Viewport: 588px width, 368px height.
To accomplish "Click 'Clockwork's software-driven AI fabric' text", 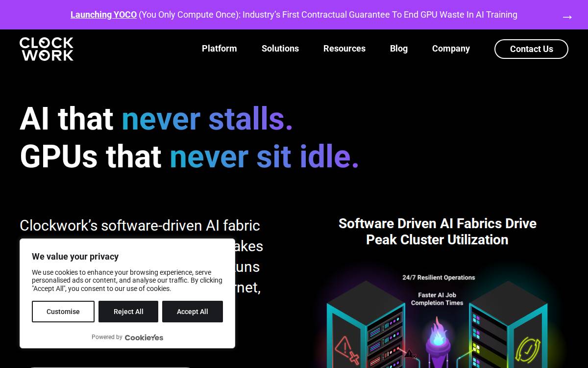I will [x=140, y=226].
